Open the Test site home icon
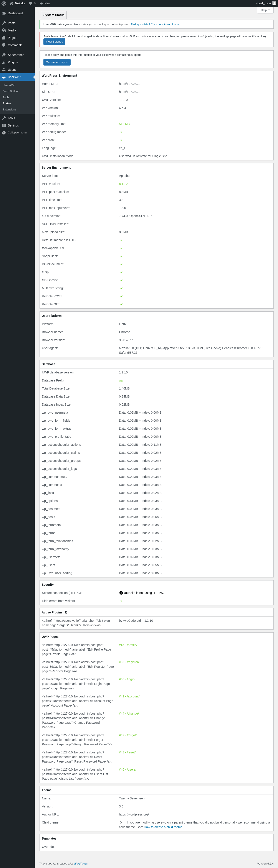This screenshot has height=868, width=278. [x=11, y=3]
